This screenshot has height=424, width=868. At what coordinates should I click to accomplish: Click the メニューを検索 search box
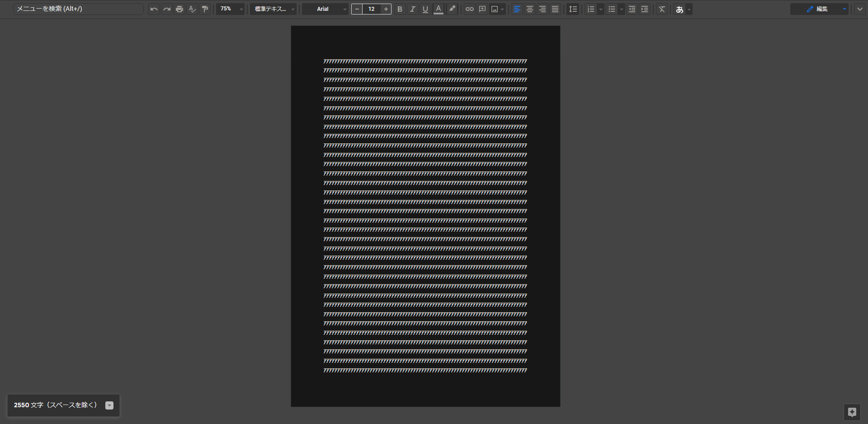(78, 9)
